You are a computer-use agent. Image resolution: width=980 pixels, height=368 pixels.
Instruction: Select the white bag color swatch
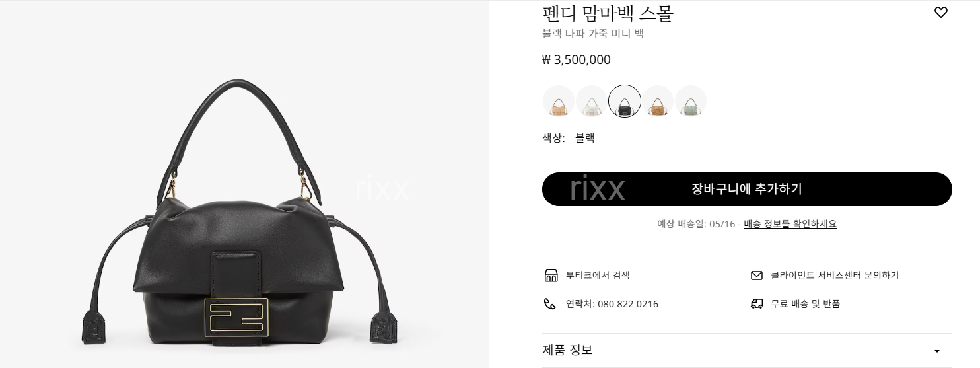pos(592,102)
